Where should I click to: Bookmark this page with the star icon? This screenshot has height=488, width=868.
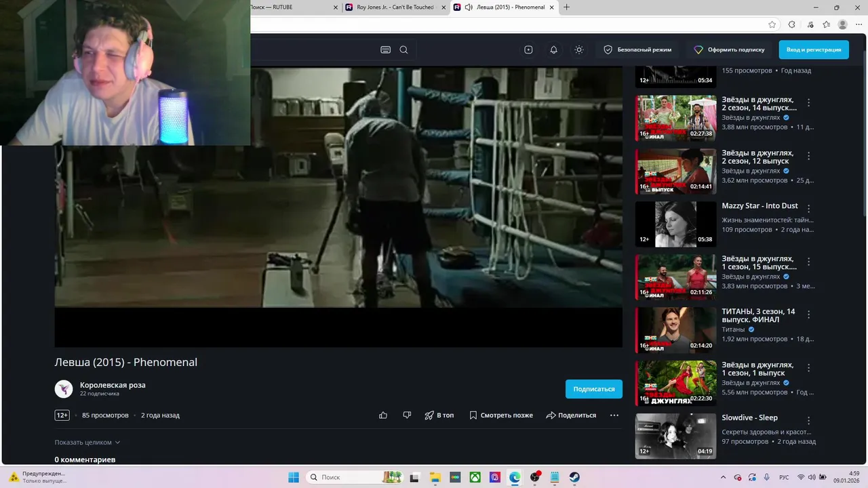(772, 24)
